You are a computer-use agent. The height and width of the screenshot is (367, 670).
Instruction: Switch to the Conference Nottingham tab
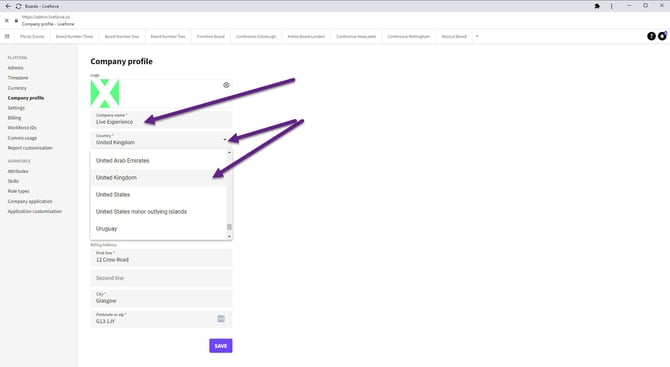(x=408, y=36)
